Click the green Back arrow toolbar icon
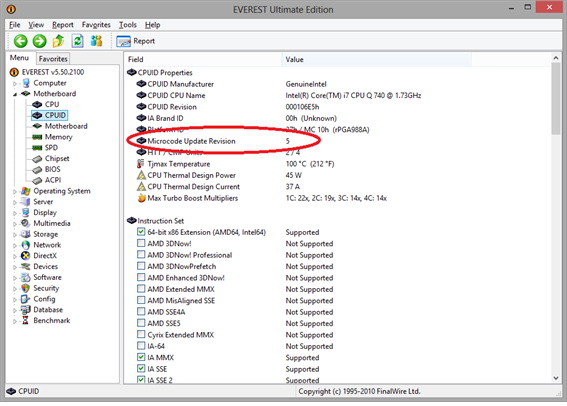This screenshot has width=567, height=406. tap(21, 41)
